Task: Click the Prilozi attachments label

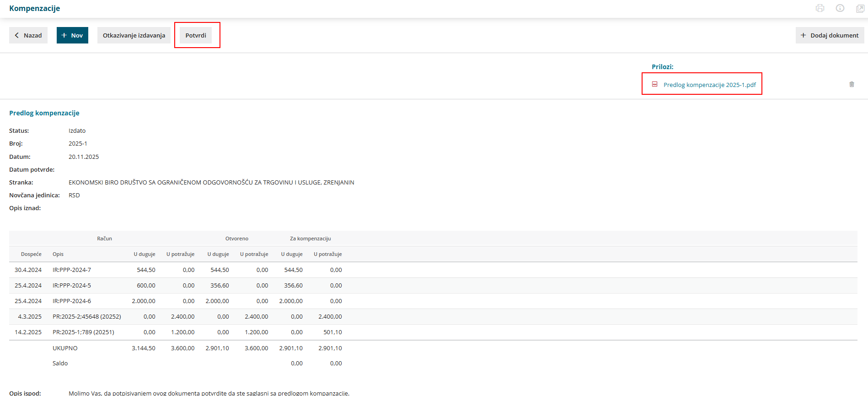Action: 663,67
